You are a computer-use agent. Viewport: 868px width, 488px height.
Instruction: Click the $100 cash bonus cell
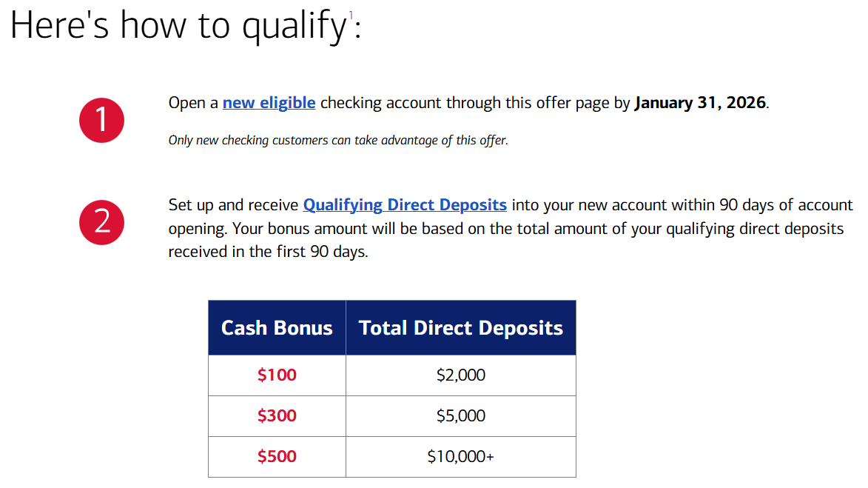coord(277,375)
